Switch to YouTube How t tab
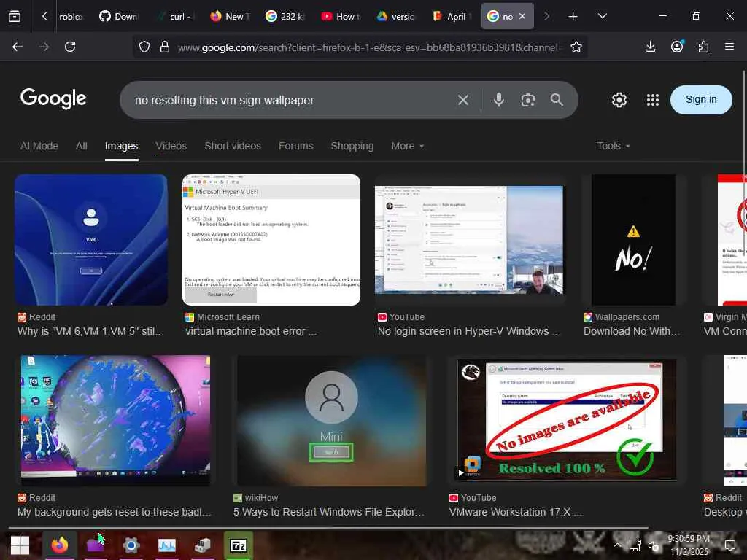This screenshot has width=747, height=560. click(x=341, y=17)
